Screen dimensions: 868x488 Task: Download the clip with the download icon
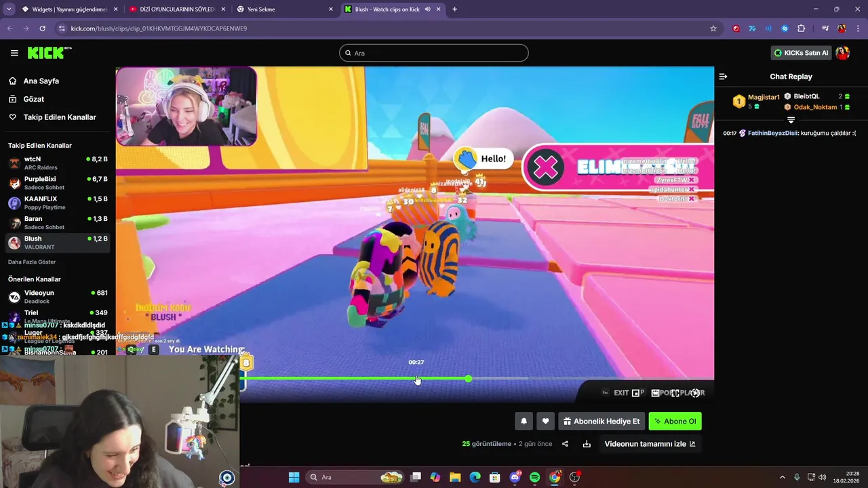[x=587, y=444]
